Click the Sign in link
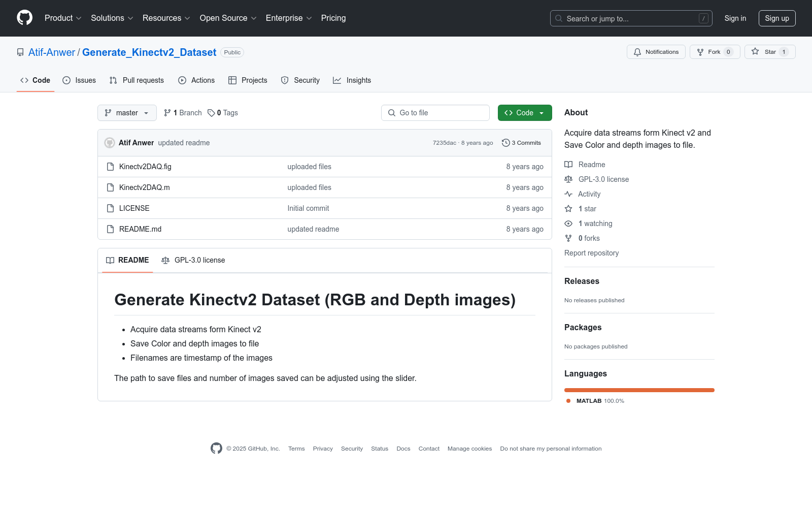 [735, 18]
